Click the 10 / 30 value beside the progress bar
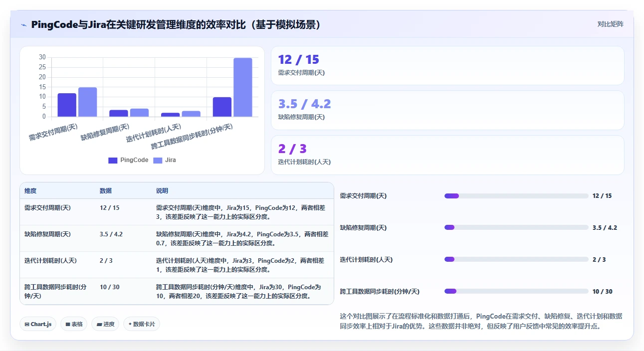The height and width of the screenshot is (351, 644). coord(603,292)
